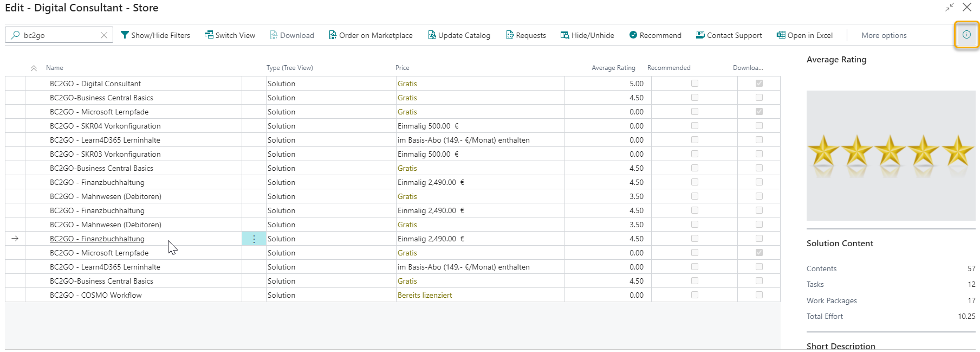Click the Hide/Unhide icon
This screenshot has width=980, height=352.
click(564, 35)
